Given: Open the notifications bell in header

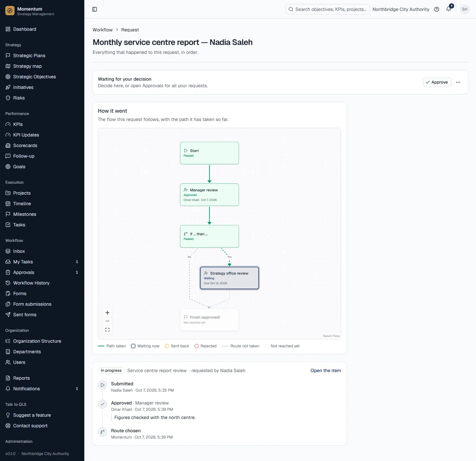Looking at the screenshot, I should click(449, 9).
